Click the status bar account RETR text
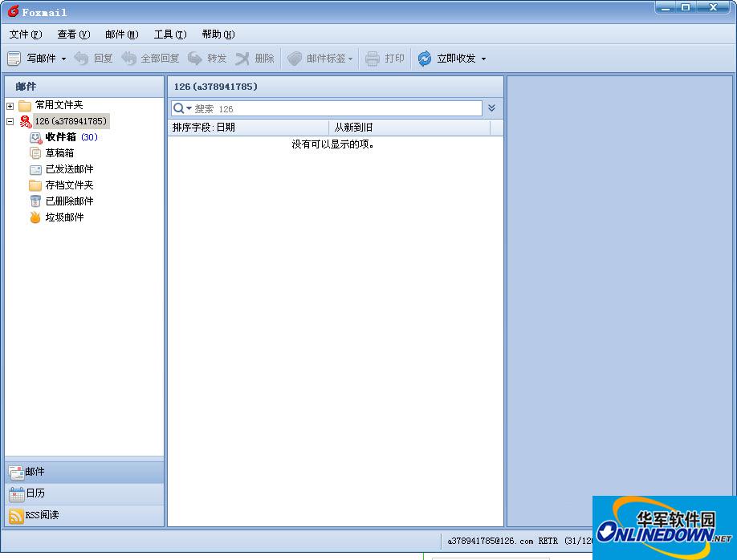 [x=519, y=542]
